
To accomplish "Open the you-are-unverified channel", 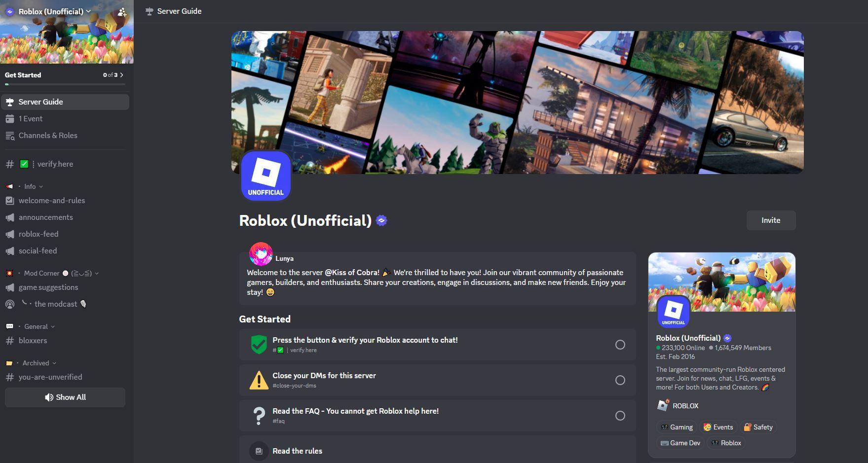I will click(x=65, y=377).
